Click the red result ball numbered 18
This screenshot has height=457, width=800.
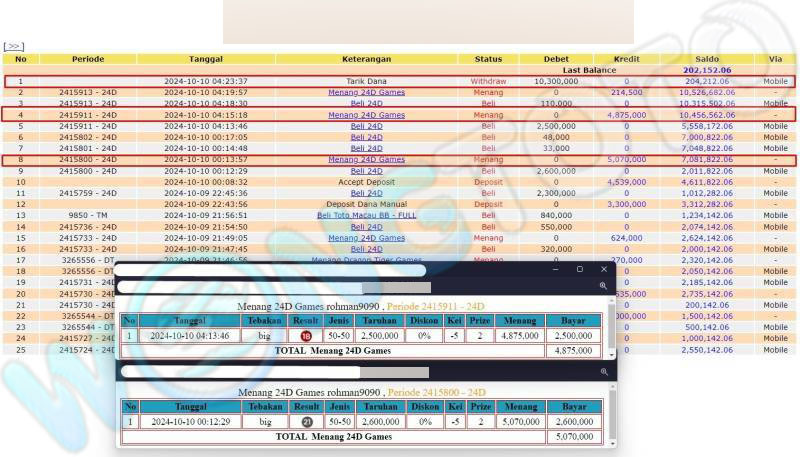click(x=306, y=336)
